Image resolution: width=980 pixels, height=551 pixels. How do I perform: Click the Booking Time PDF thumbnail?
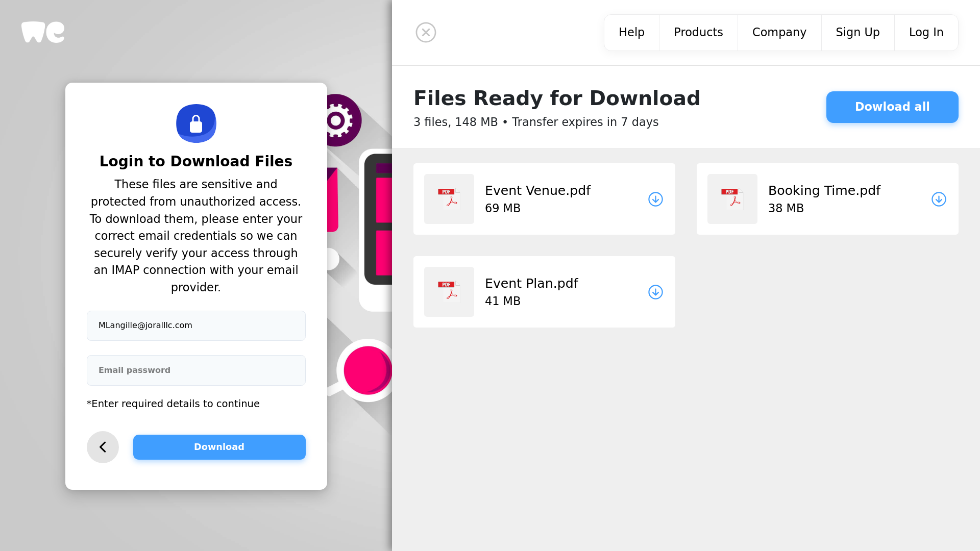(732, 199)
